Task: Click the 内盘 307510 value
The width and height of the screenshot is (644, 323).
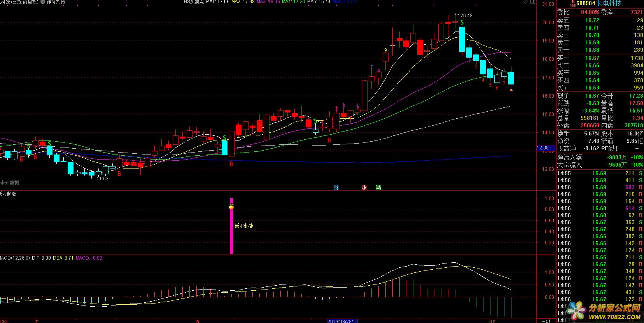Action: tap(634, 125)
